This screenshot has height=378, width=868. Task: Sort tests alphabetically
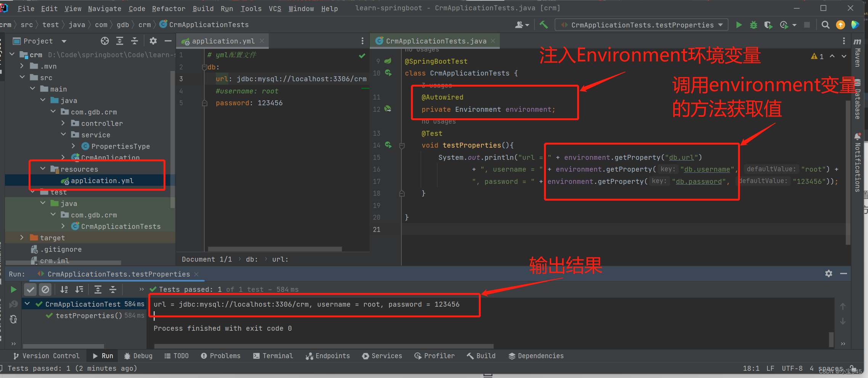point(64,290)
